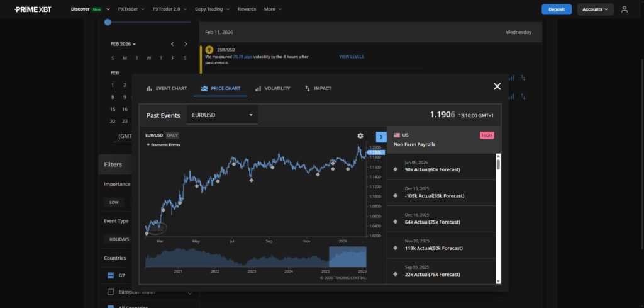This screenshot has height=308, width=644.
Task: Expand the PXTrader menu
Action: click(x=131, y=9)
